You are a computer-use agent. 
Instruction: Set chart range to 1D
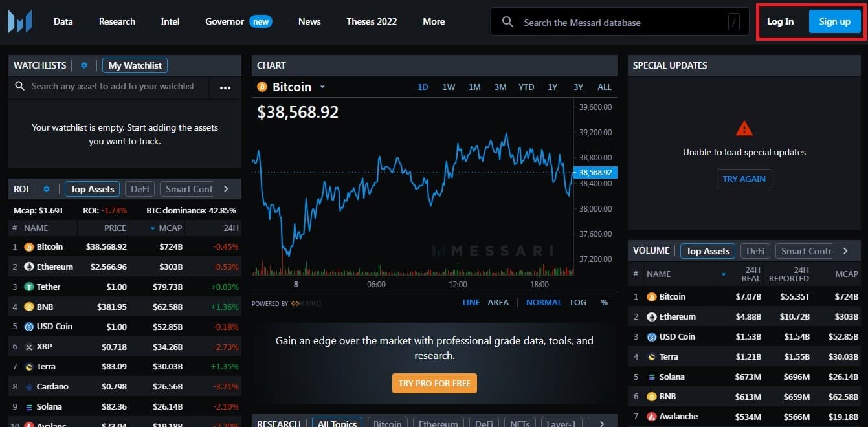[x=423, y=87]
